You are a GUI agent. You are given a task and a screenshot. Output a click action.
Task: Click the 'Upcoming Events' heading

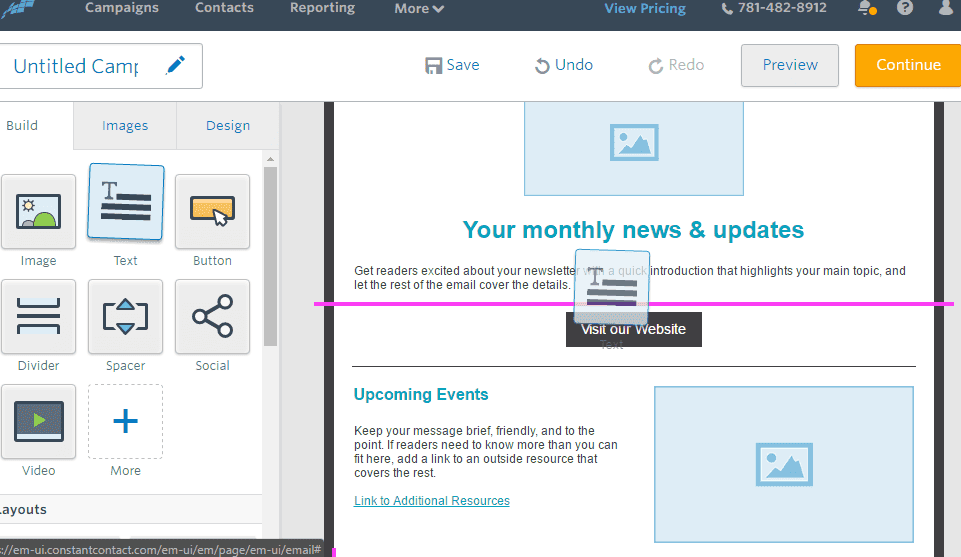421,394
